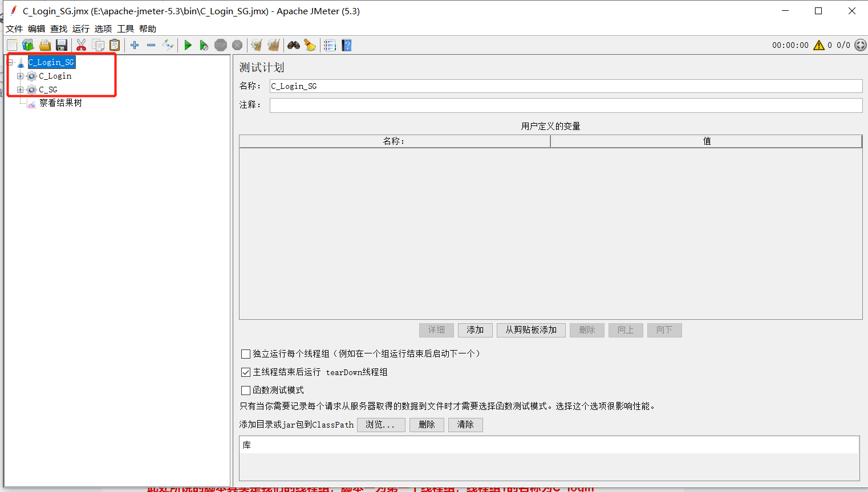
Task: Select the start-without-pauses play icon
Action: point(205,45)
